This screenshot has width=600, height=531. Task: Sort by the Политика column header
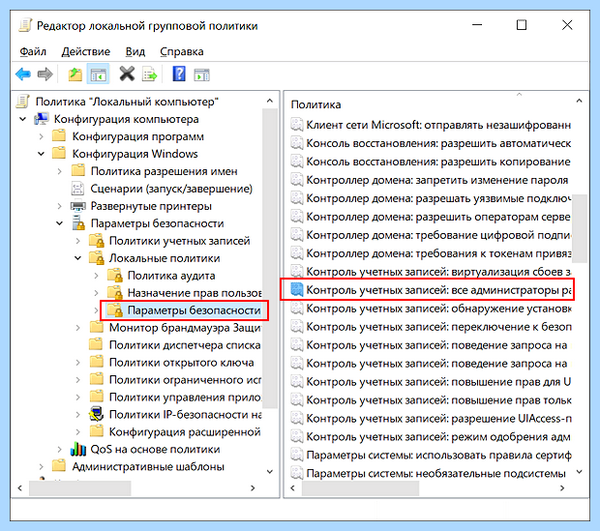pos(316,104)
